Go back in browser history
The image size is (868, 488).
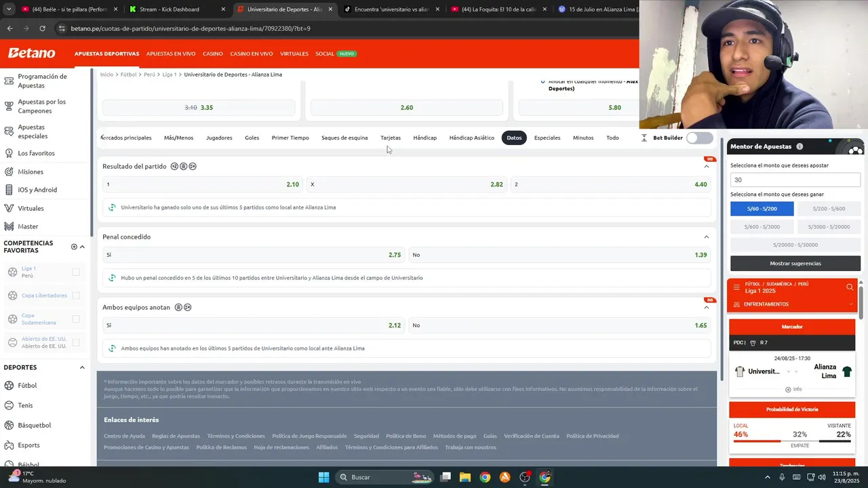pos(9,28)
